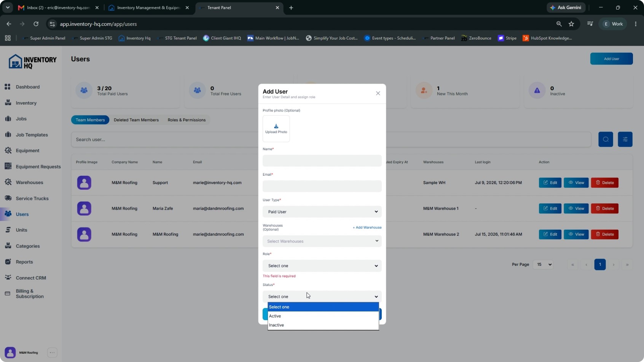Click marie@inventory-hq.com email cell
The height and width of the screenshot is (362, 644).
217,183
